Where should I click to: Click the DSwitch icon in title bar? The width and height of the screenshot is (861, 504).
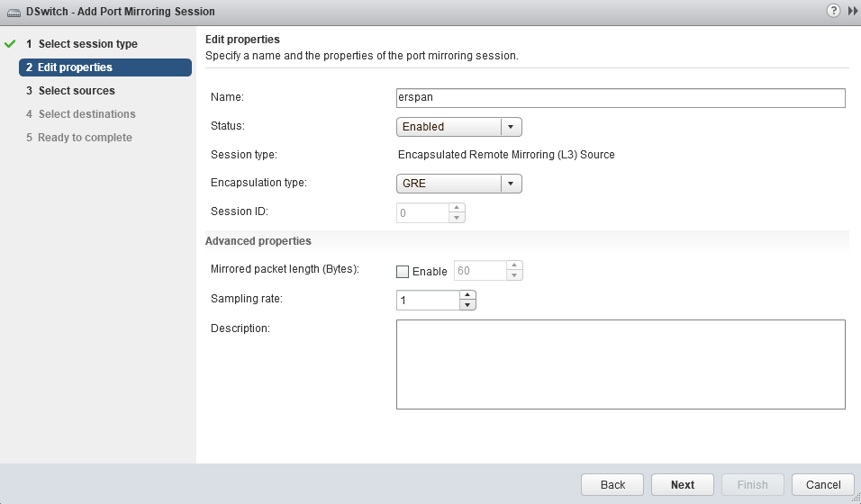click(14, 11)
